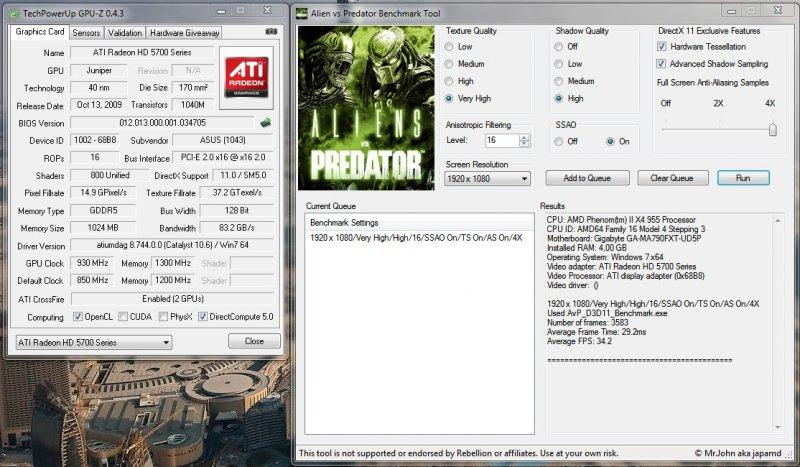This screenshot has height=467, width=800.
Task: Select Medium shadow quality
Action: click(559, 81)
